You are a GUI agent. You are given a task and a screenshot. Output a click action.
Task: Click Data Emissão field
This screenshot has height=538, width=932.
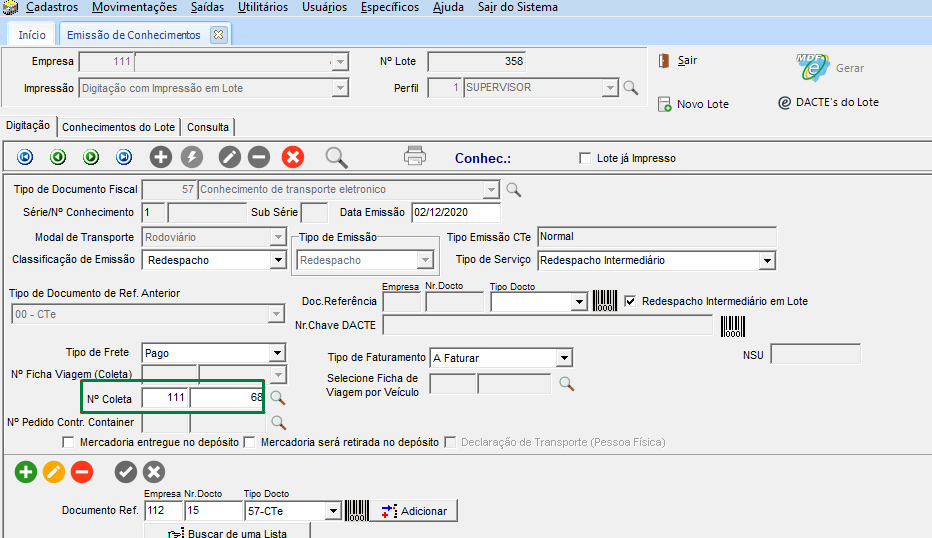tap(455, 212)
